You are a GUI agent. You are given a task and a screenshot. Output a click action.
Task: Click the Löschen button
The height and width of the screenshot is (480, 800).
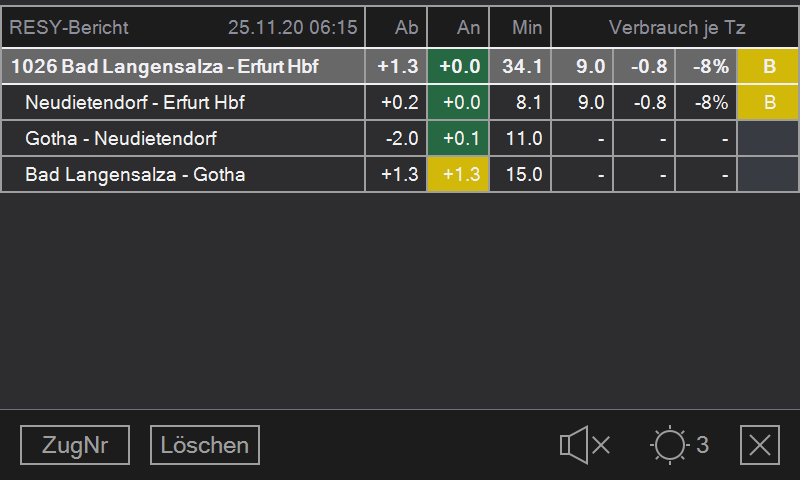click(205, 445)
